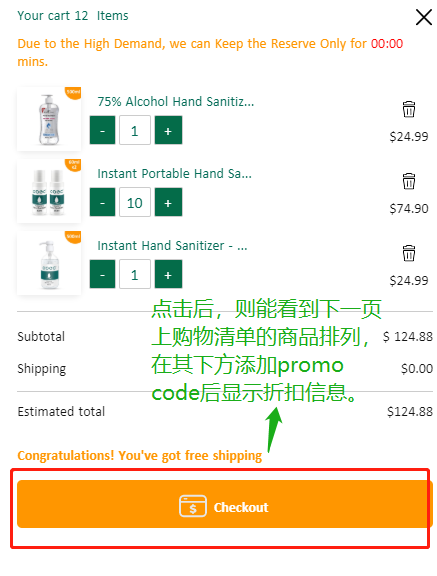The image size is (437, 576).
Task: Increase quantity of Instant Hand Sanitizer
Action: coord(168,274)
